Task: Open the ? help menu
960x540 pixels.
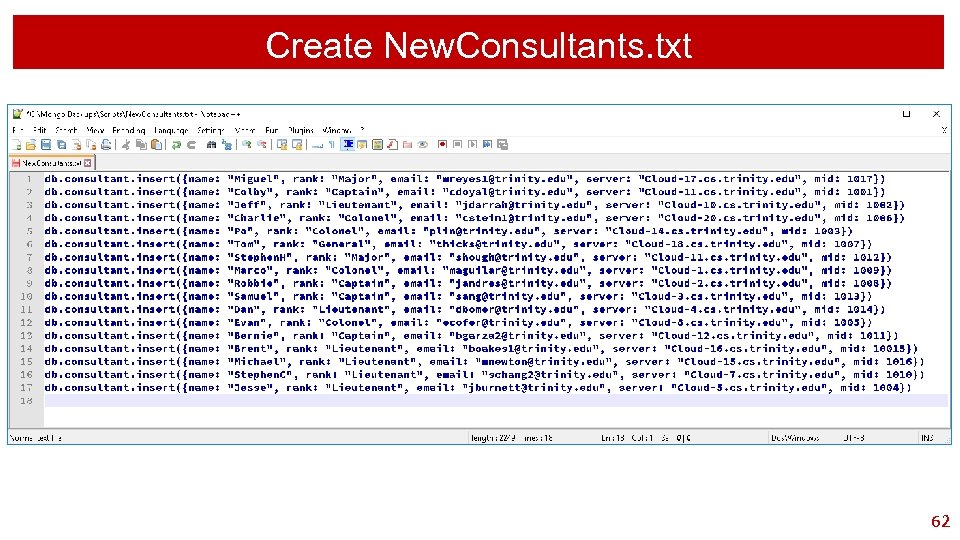Action: (x=362, y=130)
